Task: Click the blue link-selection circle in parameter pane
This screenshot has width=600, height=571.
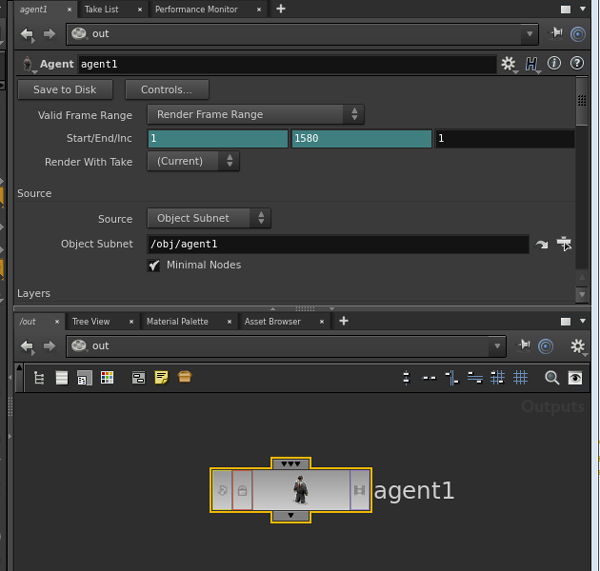Action: point(578,34)
